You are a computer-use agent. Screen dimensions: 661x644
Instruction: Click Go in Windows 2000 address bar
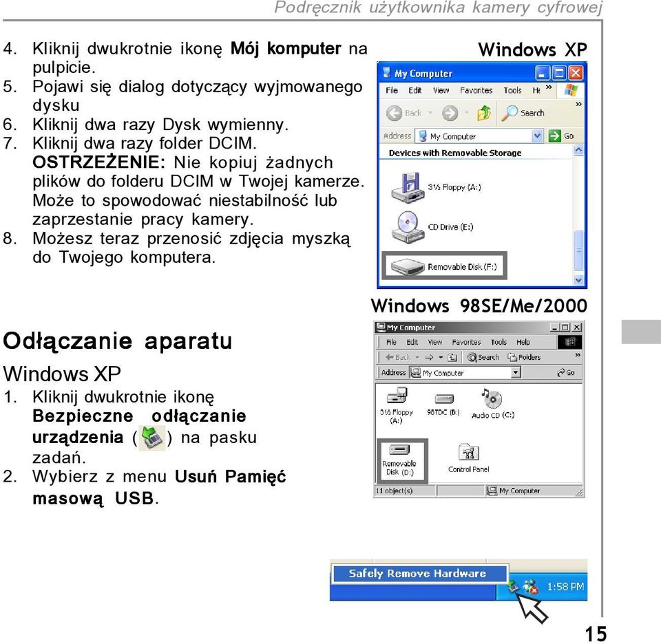coord(566,372)
